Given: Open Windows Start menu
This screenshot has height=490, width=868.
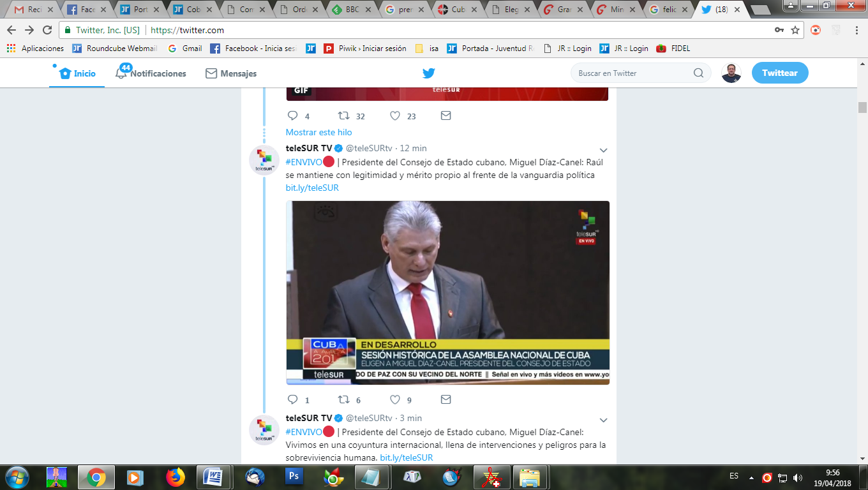Looking at the screenshot, I should pos(17,477).
